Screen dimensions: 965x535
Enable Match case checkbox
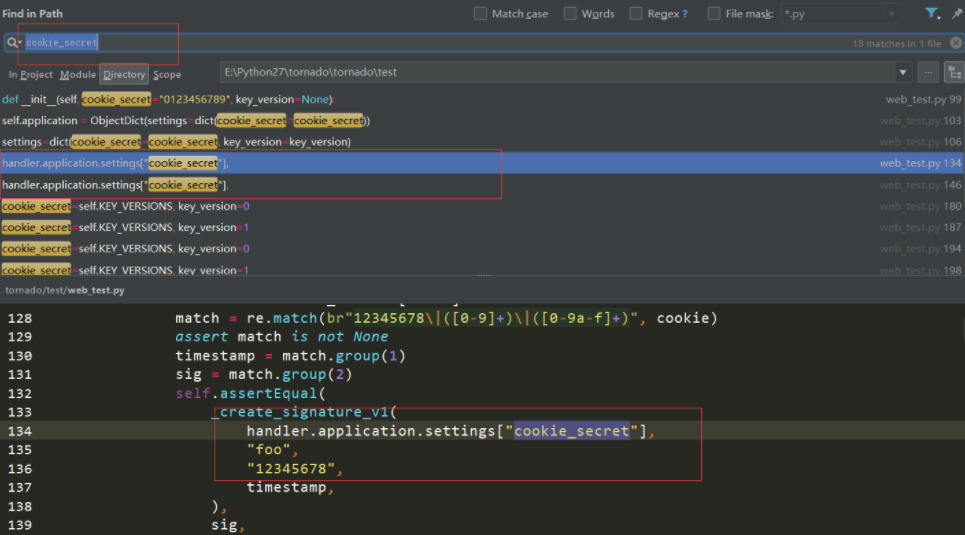click(481, 14)
